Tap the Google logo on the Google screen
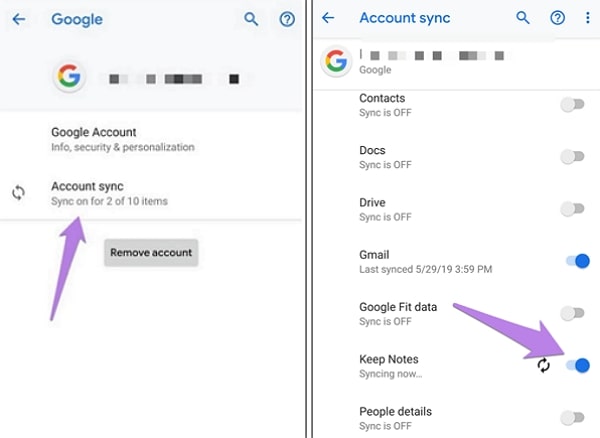The image size is (600, 438). [69, 76]
